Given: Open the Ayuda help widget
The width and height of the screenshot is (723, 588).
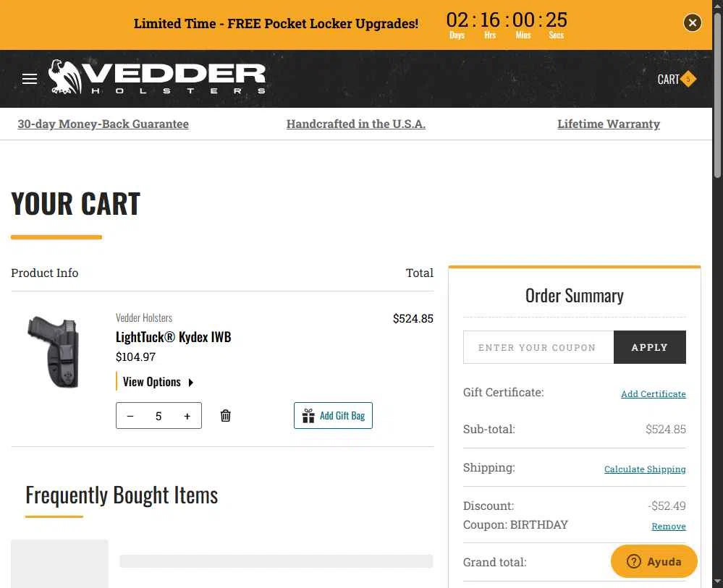Looking at the screenshot, I should (654, 561).
